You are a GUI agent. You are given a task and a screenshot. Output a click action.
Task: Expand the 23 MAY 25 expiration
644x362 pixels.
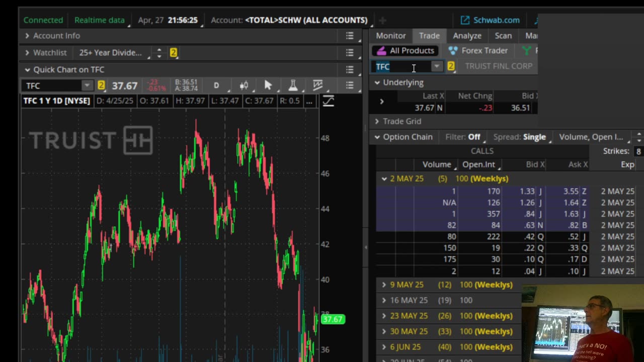coord(384,316)
